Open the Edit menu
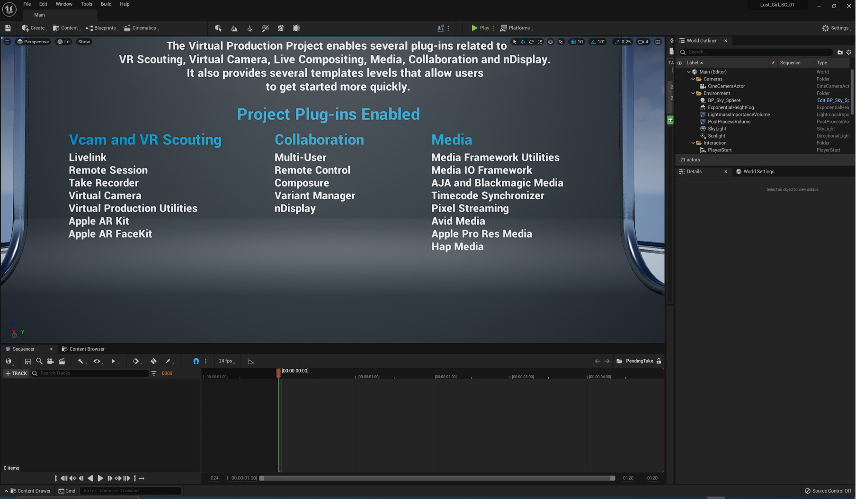Screen dimensions: 864x504 coord(43,4)
